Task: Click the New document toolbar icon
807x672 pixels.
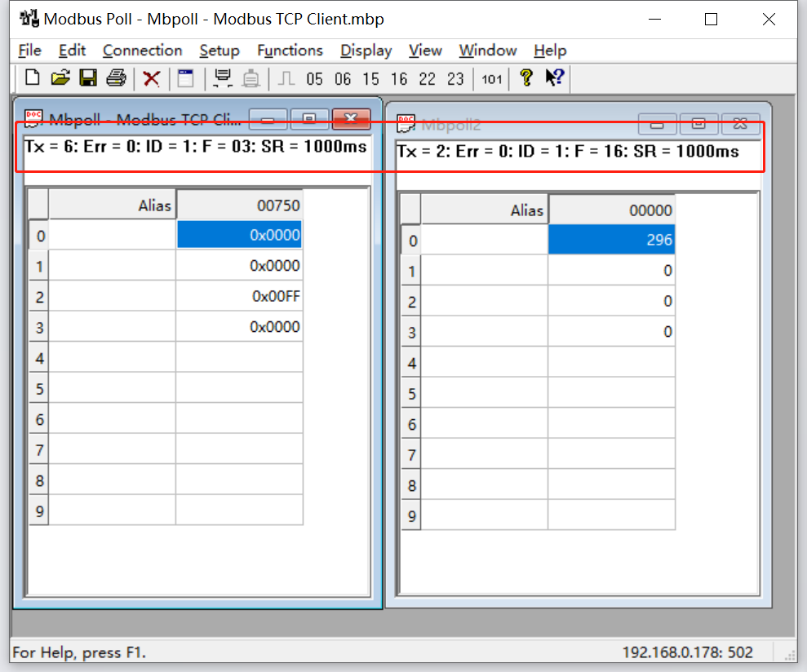Action: 33,78
